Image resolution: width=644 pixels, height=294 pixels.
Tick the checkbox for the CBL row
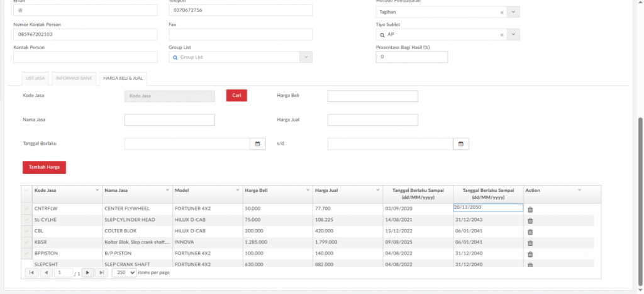click(x=26, y=230)
